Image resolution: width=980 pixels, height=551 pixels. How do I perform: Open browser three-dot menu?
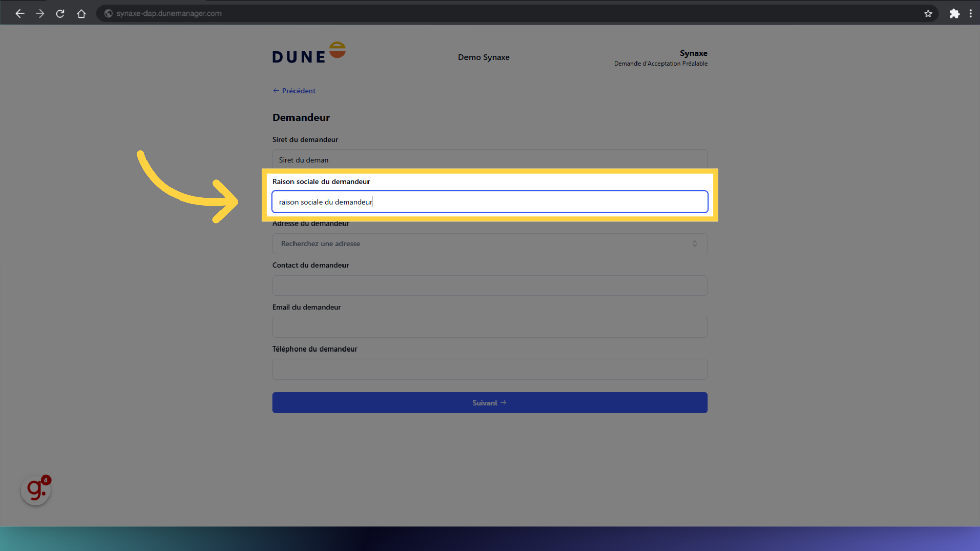click(x=970, y=14)
